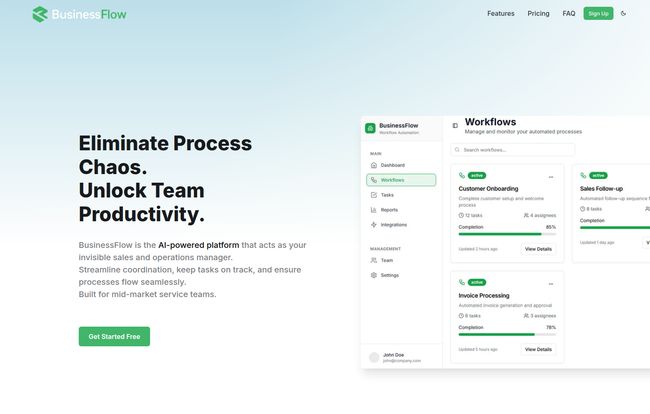Open more options on Customer Onboarding card

(551, 177)
